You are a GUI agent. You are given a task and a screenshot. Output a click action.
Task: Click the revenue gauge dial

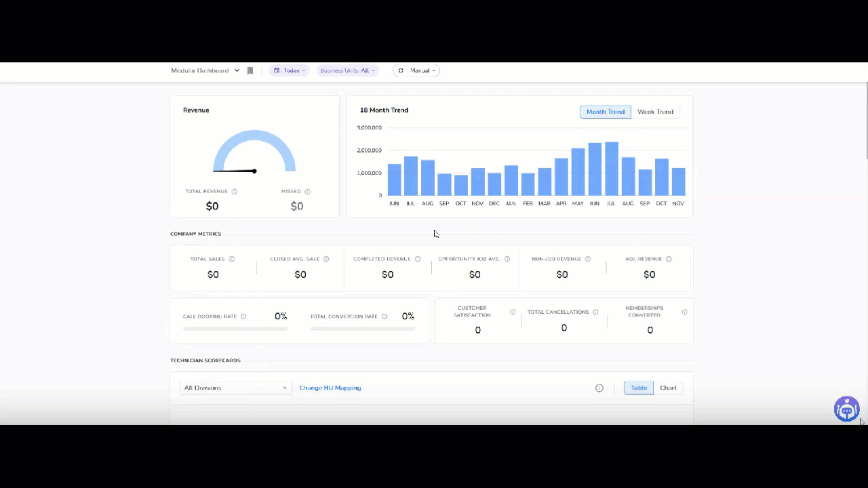[x=254, y=151]
